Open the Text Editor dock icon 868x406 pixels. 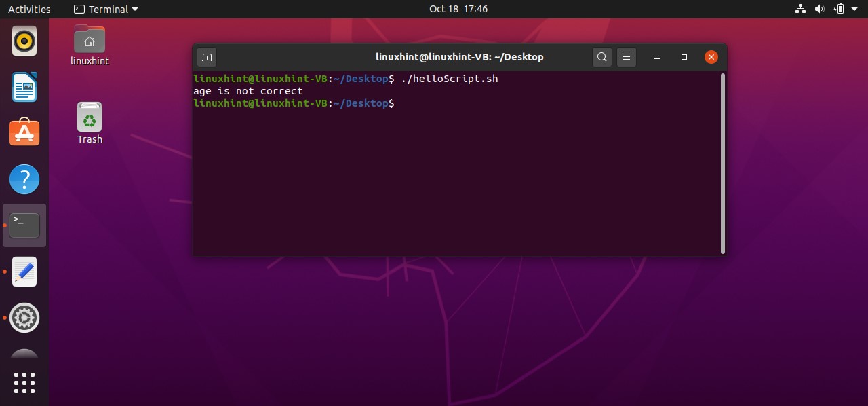(x=24, y=272)
